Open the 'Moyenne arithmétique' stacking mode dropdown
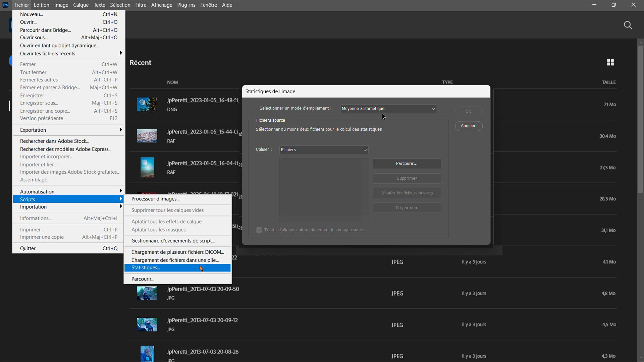This screenshot has width=644, height=362. coord(388,109)
